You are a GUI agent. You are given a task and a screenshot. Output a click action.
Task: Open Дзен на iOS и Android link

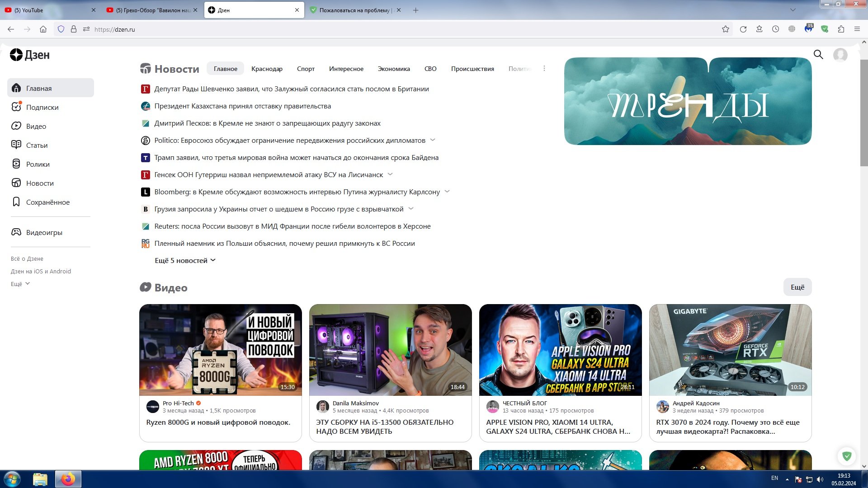pyautogui.click(x=41, y=271)
